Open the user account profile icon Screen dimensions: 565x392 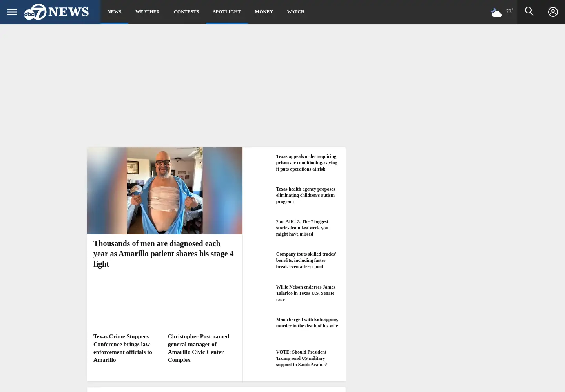tap(553, 12)
